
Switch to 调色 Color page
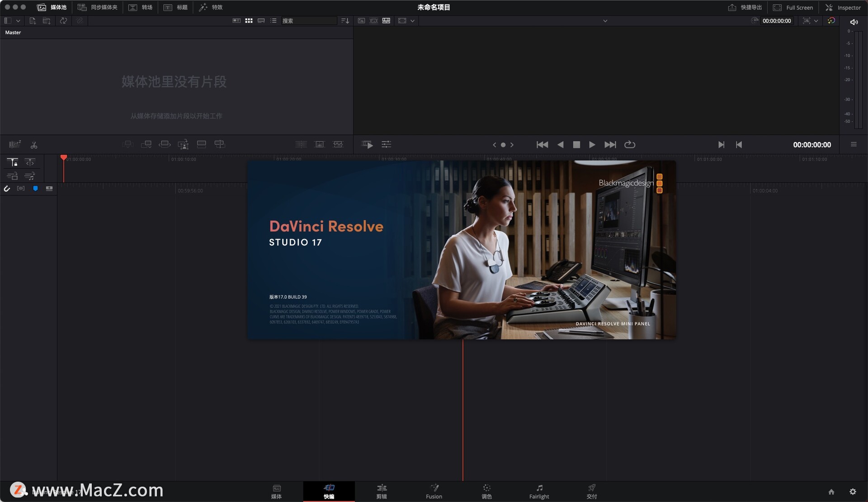click(486, 492)
